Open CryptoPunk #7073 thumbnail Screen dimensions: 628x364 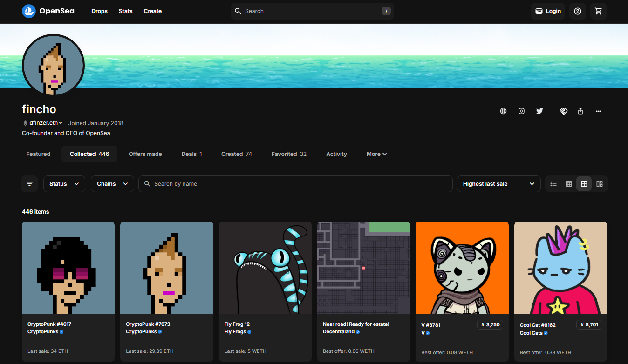click(x=167, y=268)
